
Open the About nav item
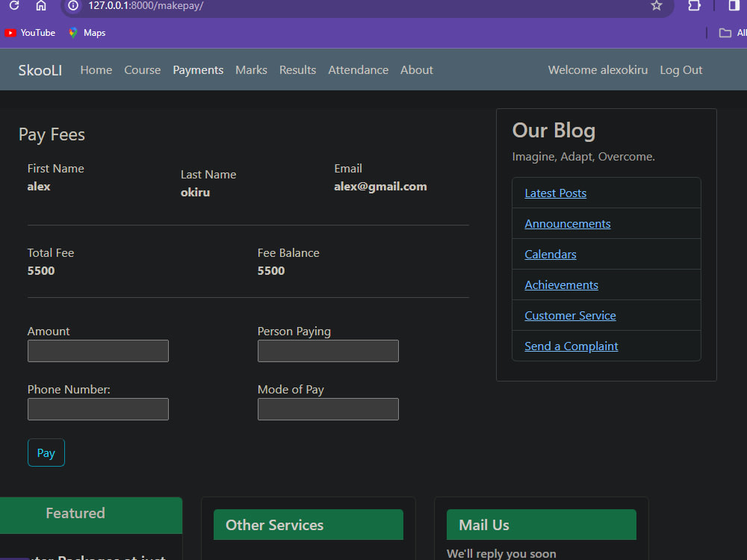[417, 70]
